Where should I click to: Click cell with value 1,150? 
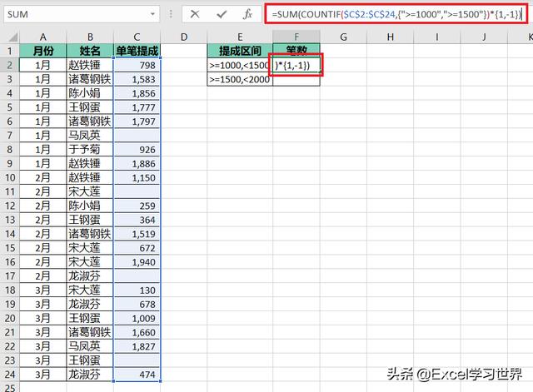tap(137, 177)
